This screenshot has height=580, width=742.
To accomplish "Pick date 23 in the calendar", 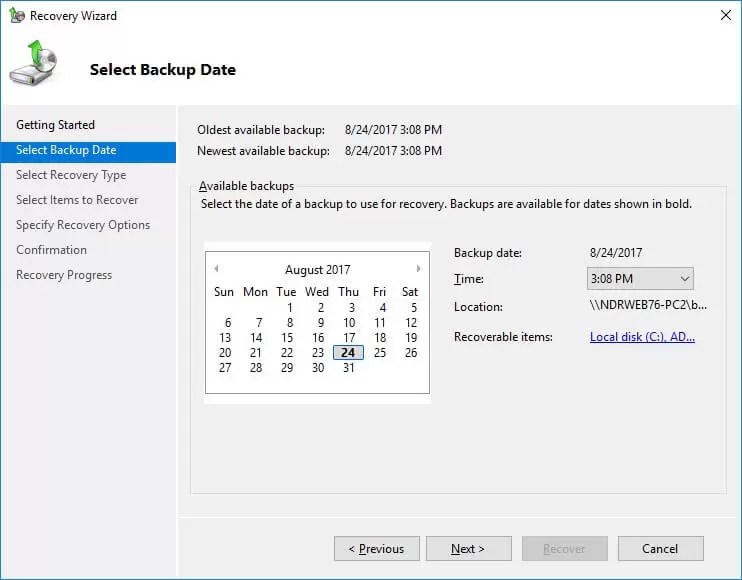I will click(318, 353).
